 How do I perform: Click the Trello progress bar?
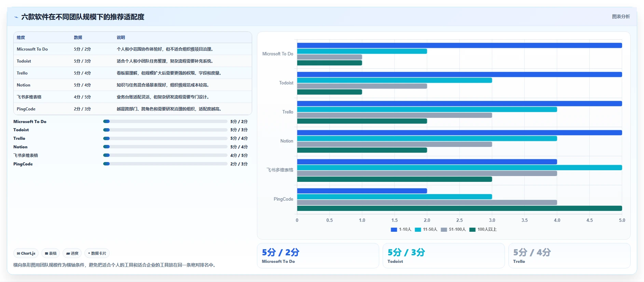click(165, 138)
